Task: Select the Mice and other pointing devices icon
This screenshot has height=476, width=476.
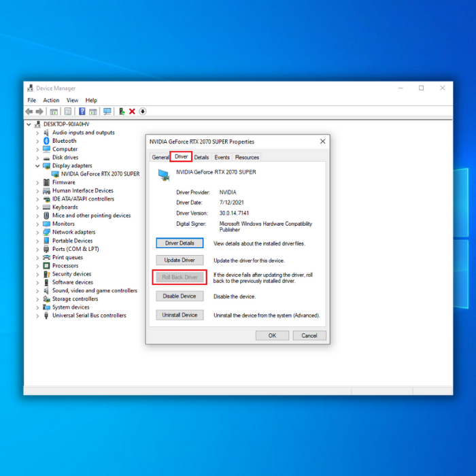Action: coord(46,216)
